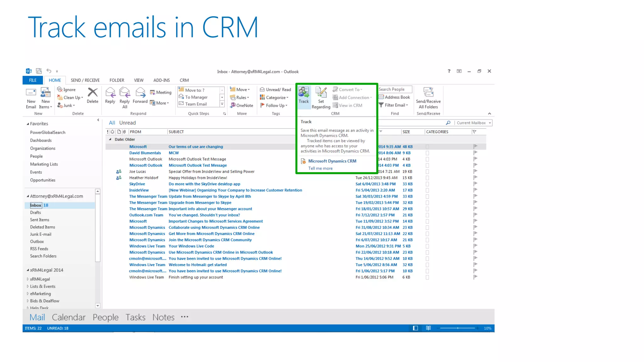Image resolution: width=644 pixels, height=362 pixels.
Task: Open the Address Book
Action: [x=394, y=97]
